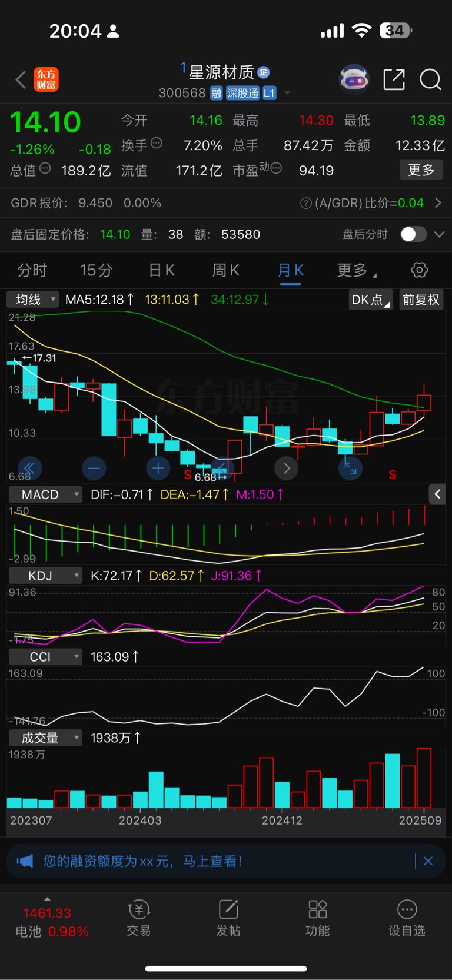Toggle the 盘后分时 switch
452x980 pixels.
(x=413, y=234)
